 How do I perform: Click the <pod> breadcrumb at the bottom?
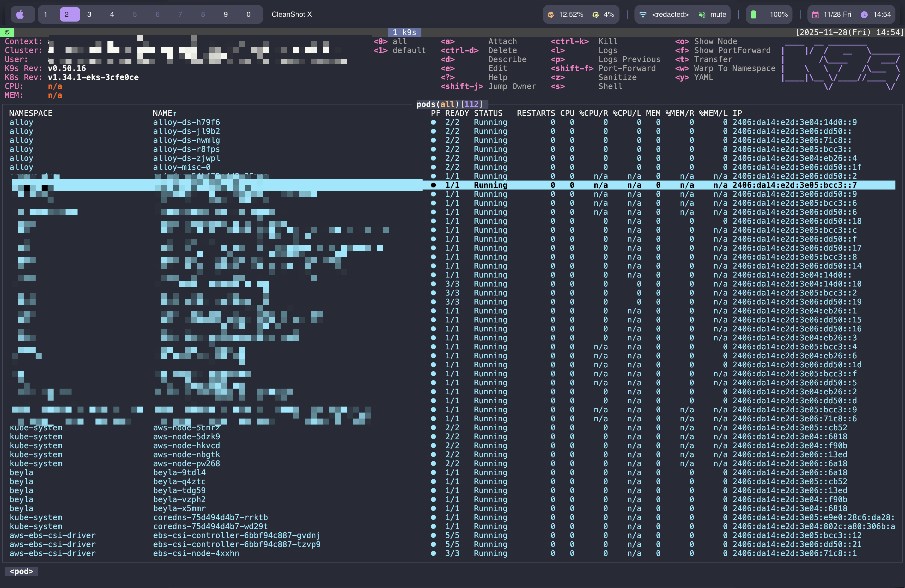(21, 571)
